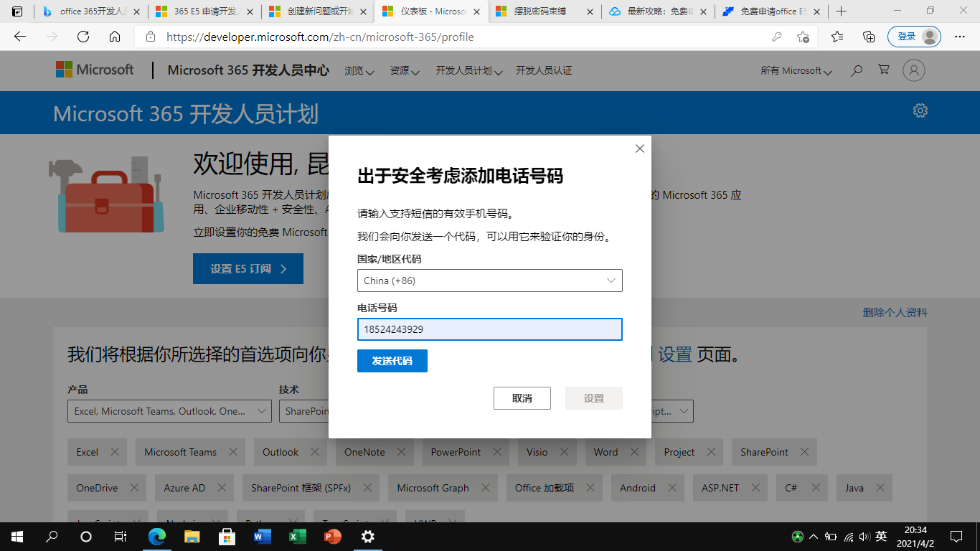The height and width of the screenshot is (551, 980).
Task: Add page to favorites star icon
Action: (x=803, y=37)
